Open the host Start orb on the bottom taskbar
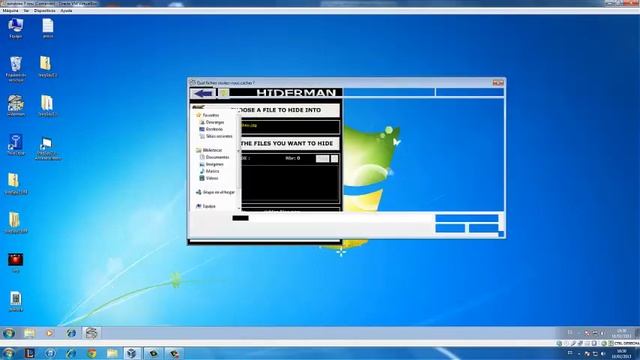This screenshot has height=360, width=640. click(x=8, y=353)
